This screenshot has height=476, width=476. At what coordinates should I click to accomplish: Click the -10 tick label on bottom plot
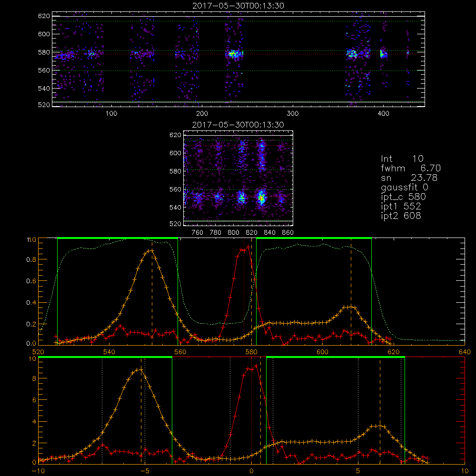click(38, 471)
